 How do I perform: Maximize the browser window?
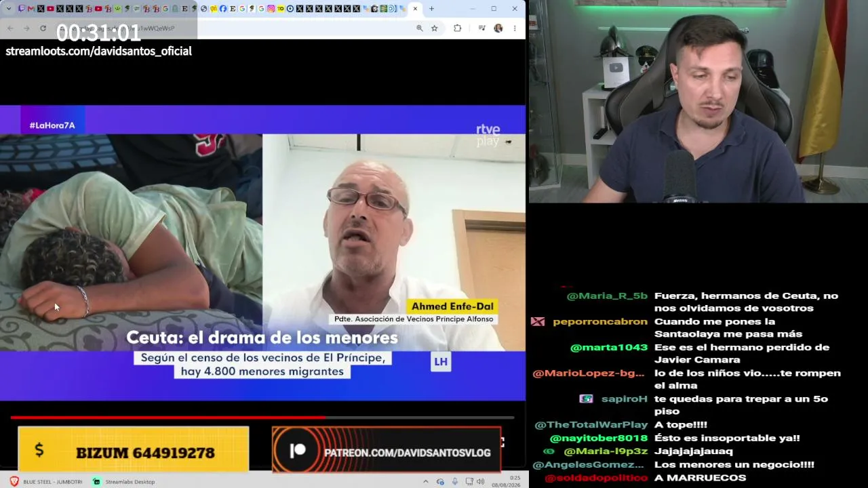pos(494,9)
